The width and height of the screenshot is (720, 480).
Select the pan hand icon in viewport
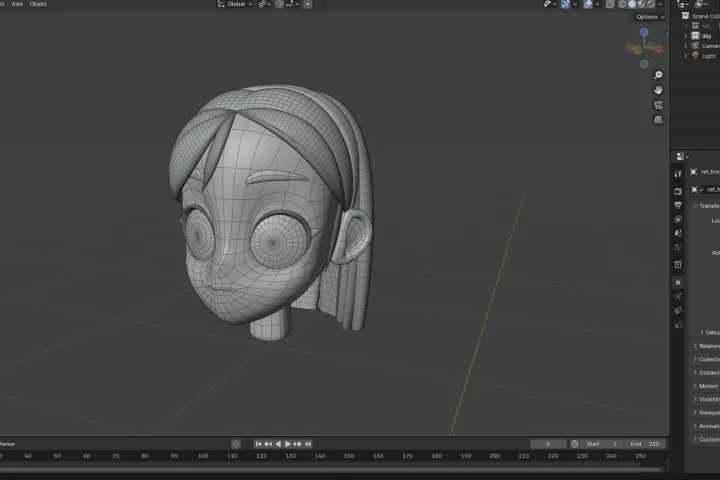point(658,90)
